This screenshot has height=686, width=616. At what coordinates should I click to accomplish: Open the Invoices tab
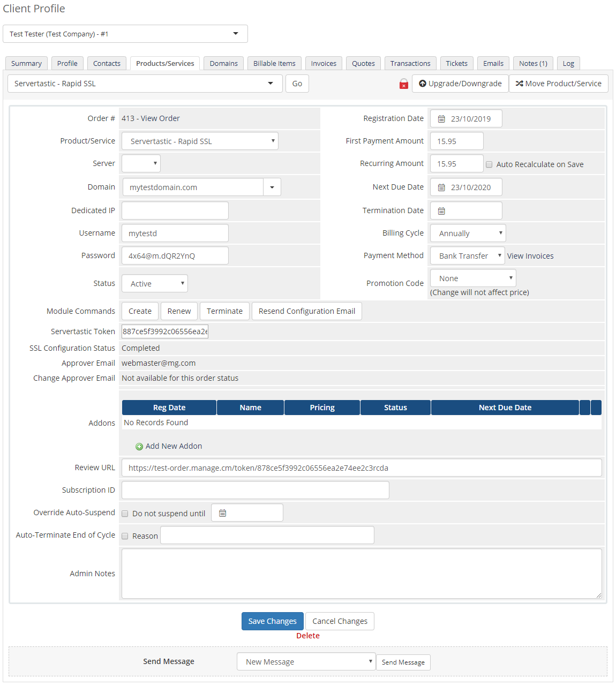[324, 63]
